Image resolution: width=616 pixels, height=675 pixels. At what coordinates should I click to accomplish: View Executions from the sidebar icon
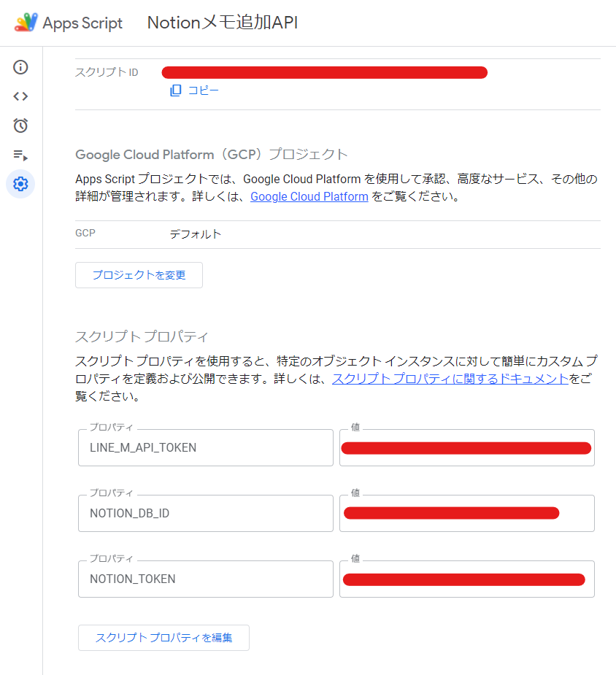[x=20, y=155]
